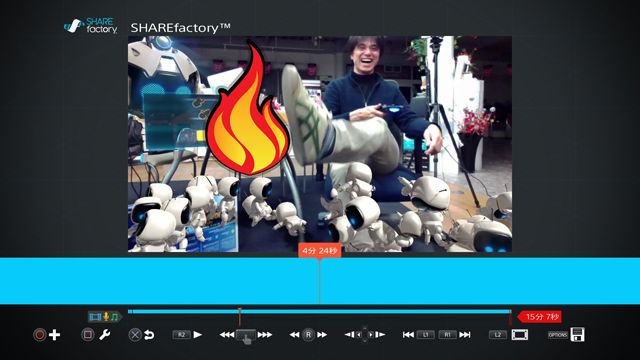640x360 pixels.
Task: Click the R1 button label
Action: [x=448, y=335]
